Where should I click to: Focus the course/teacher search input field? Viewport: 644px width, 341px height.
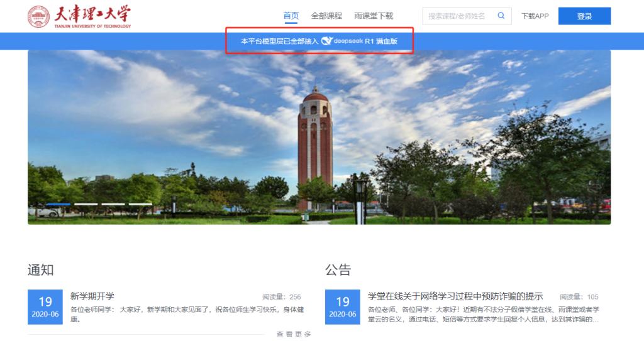pos(458,16)
